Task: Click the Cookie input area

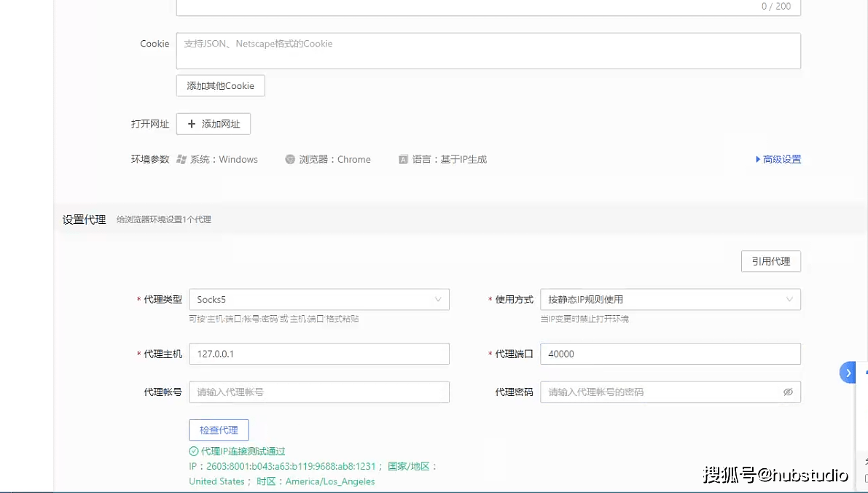Action: point(488,50)
